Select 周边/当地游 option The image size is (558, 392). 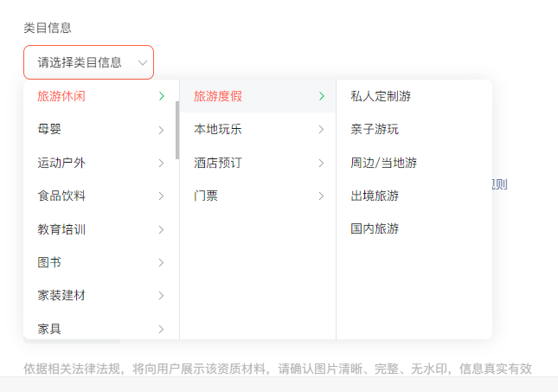pos(383,163)
